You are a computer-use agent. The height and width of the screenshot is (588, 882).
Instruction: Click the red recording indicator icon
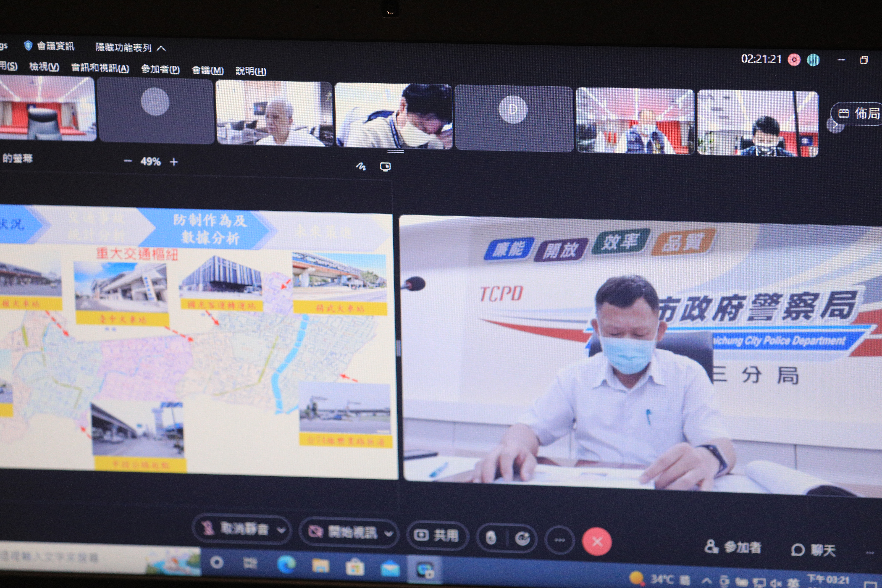pyautogui.click(x=794, y=60)
